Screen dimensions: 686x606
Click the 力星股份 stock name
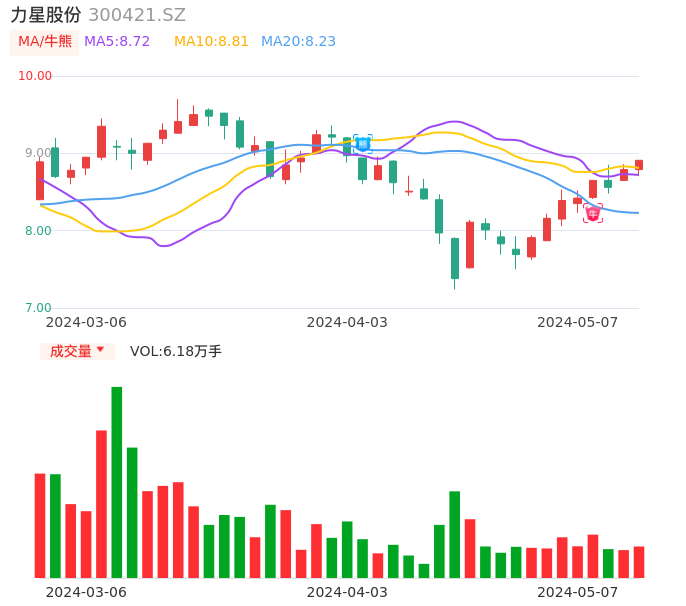coord(46,15)
